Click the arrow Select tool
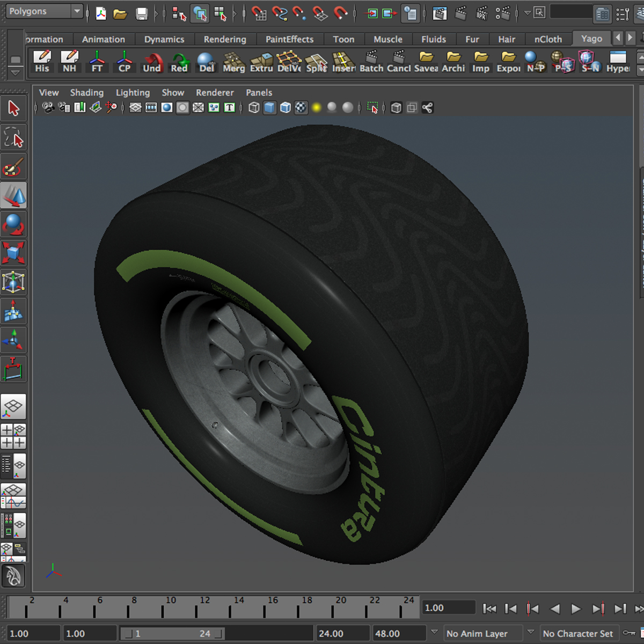Screen dimensions: 644x644 [13, 108]
